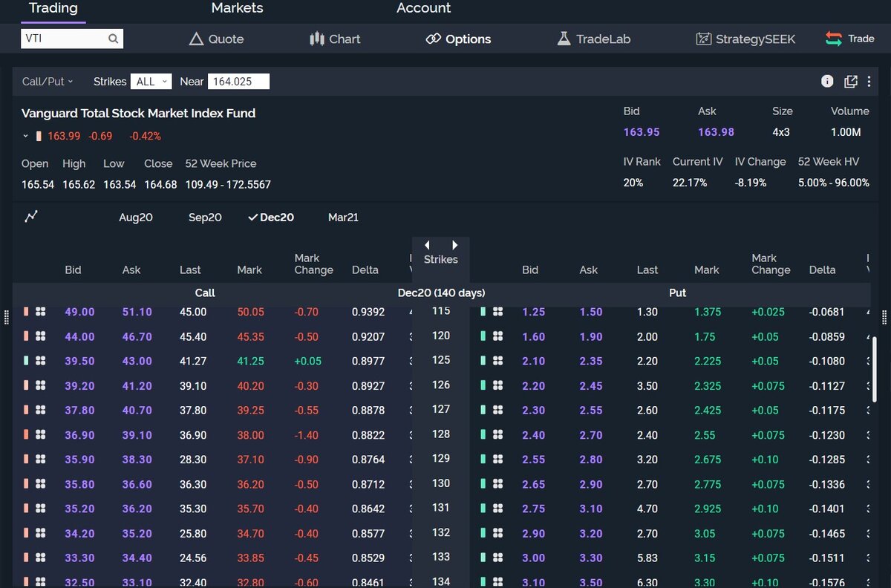
Task: Open the three-dot menu of the options panel
Action: (869, 81)
